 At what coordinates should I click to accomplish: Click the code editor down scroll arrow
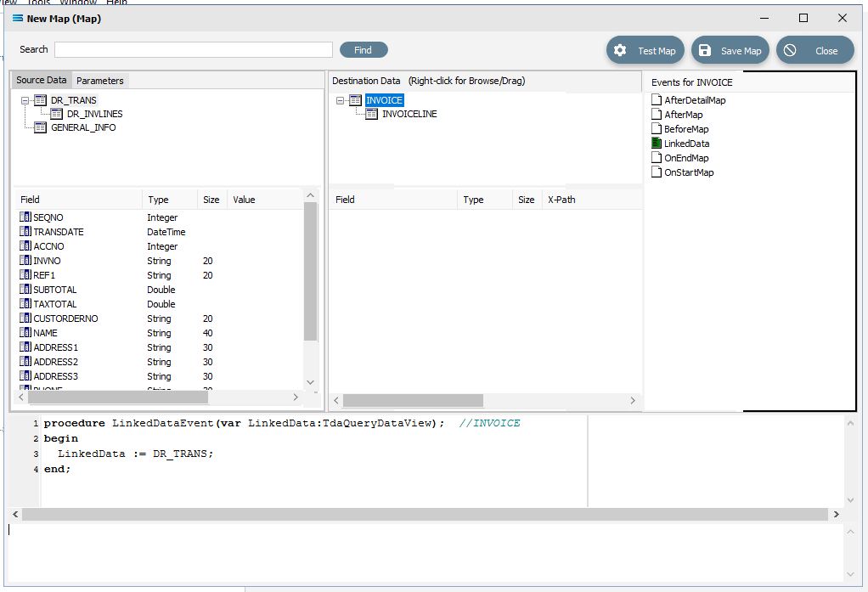(x=851, y=500)
